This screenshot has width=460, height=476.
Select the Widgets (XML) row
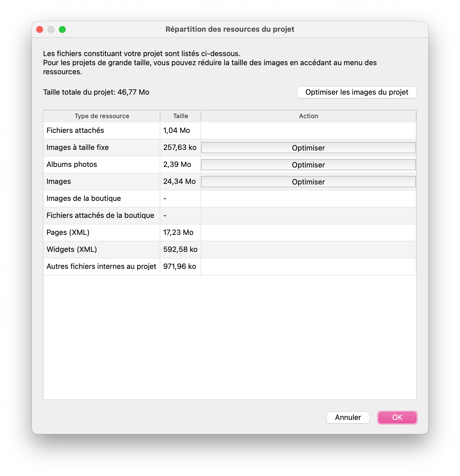tap(72, 250)
